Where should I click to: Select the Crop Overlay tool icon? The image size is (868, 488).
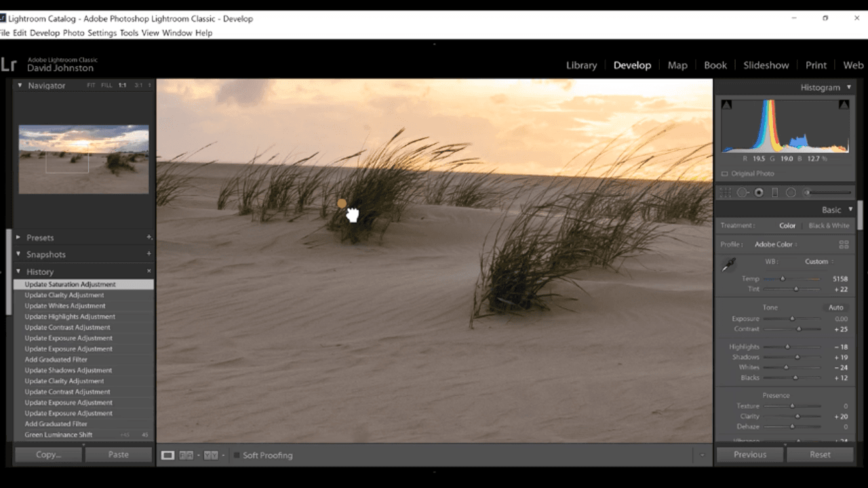click(725, 192)
